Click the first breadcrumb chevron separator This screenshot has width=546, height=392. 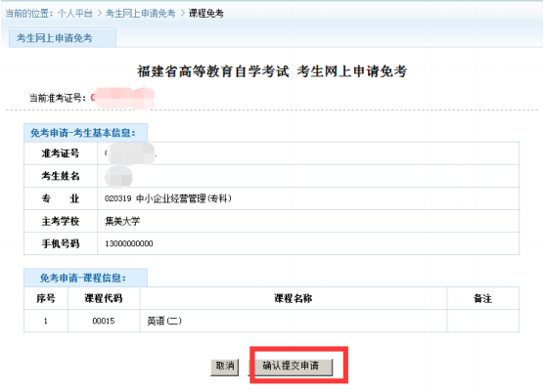100,14
